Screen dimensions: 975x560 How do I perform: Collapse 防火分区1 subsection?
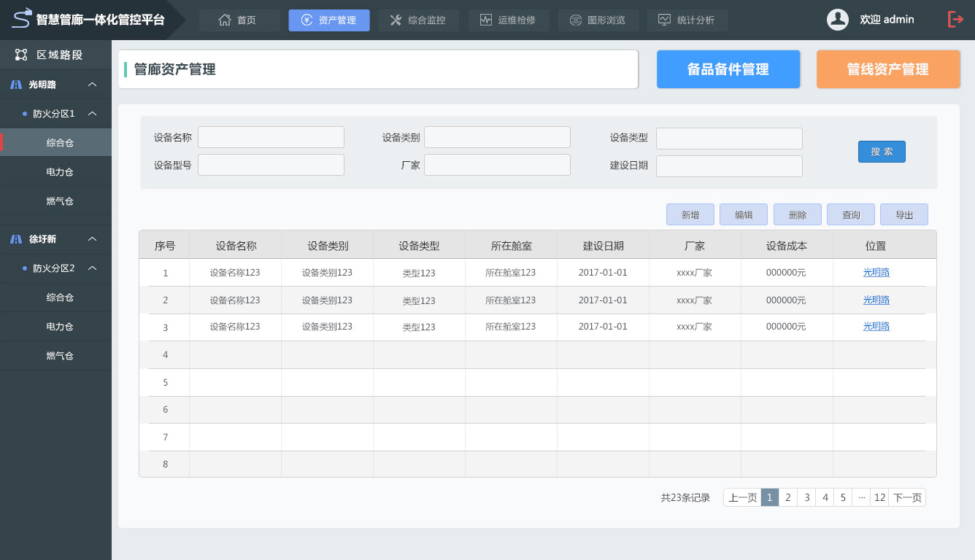[93, 114]
